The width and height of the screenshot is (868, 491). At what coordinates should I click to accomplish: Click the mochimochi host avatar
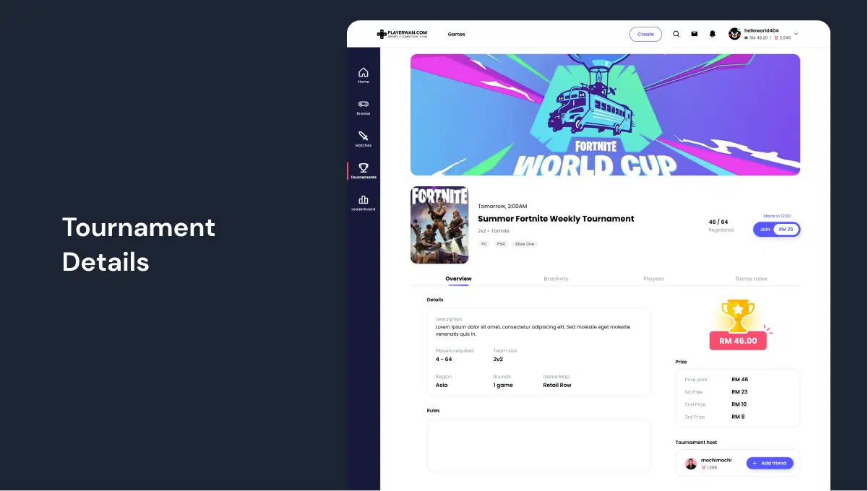691,464
